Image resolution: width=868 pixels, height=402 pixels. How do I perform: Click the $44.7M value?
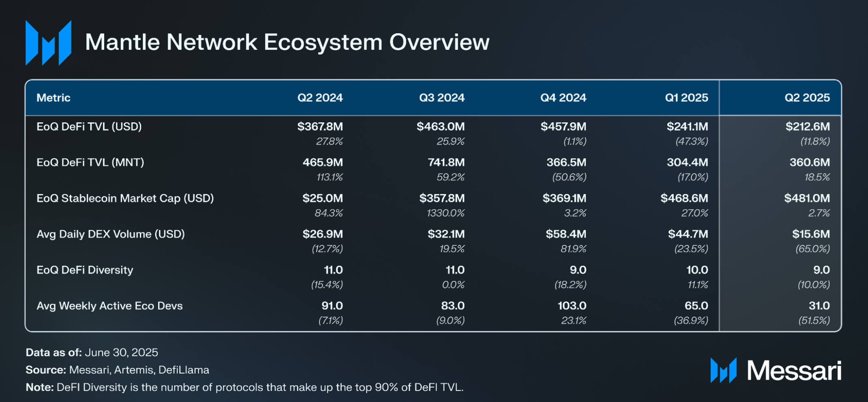(688, 234)
